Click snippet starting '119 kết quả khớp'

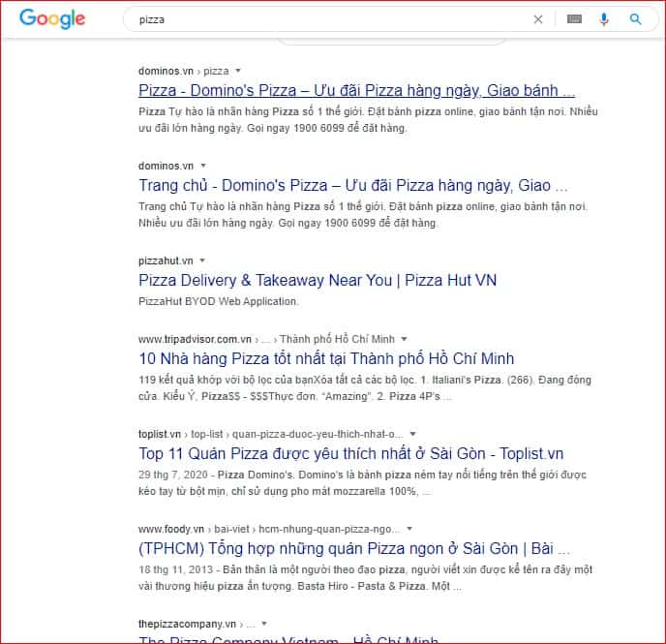pos(365,388)
